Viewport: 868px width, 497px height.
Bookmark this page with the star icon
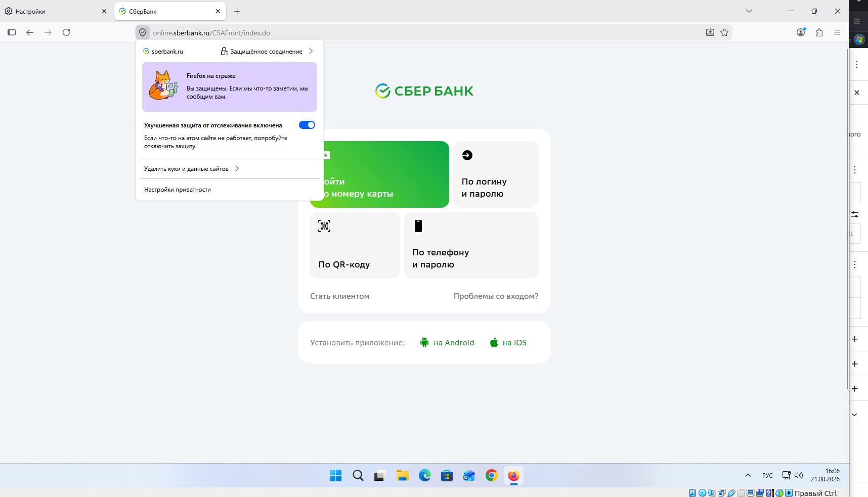(x=724, y=32)
